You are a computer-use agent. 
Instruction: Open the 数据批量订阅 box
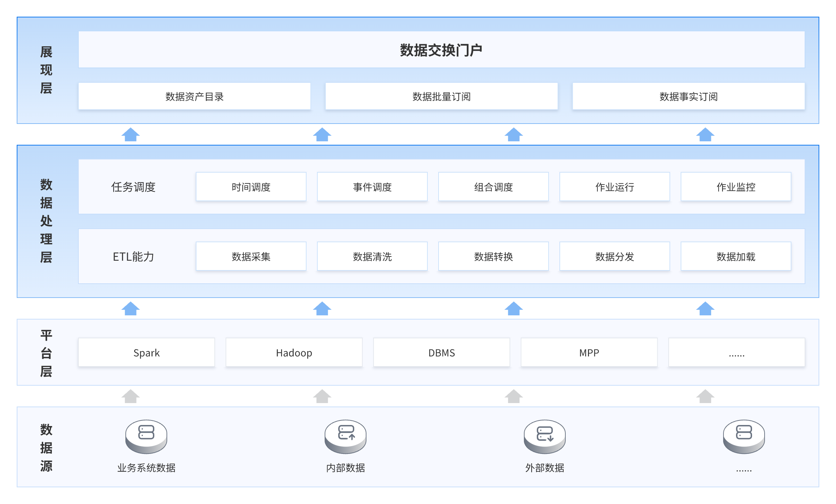tap(441, 96)
